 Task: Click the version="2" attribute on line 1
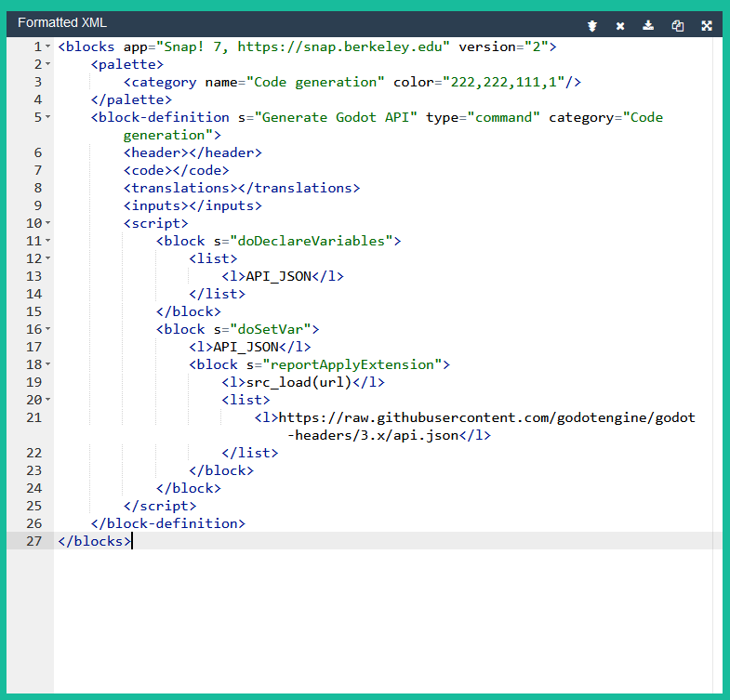503,46
